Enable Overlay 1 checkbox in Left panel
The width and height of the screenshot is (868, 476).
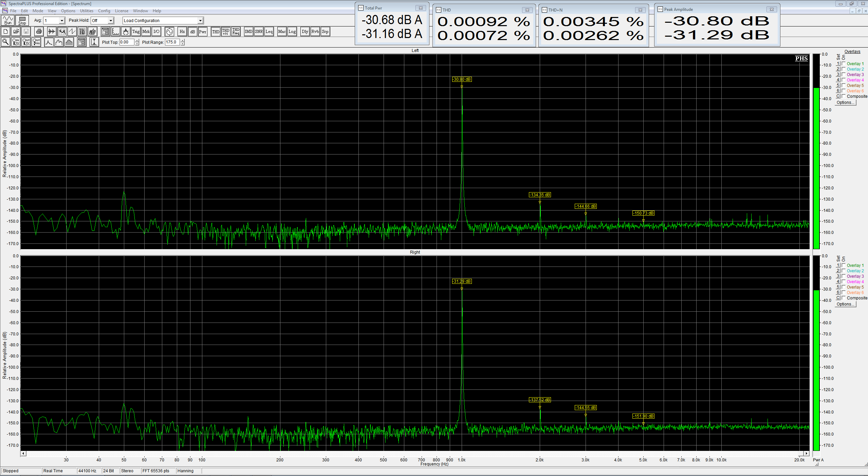(844, 63)
